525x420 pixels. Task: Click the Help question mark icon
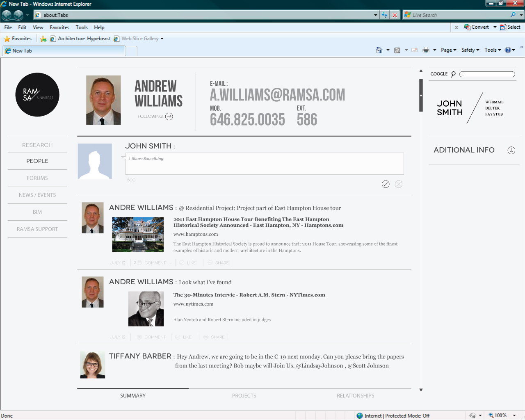pos(508,50)
